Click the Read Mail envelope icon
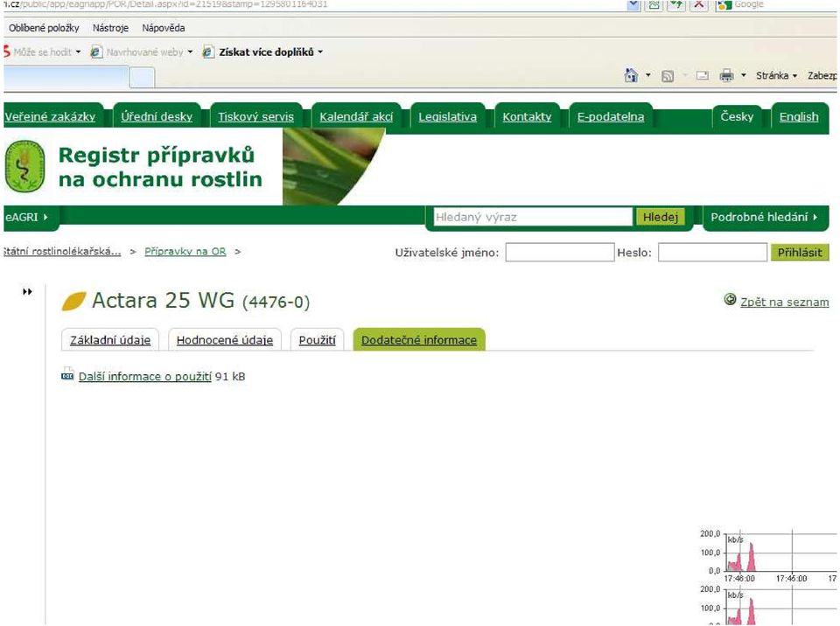The image size is (840, 626). (703, 76)
